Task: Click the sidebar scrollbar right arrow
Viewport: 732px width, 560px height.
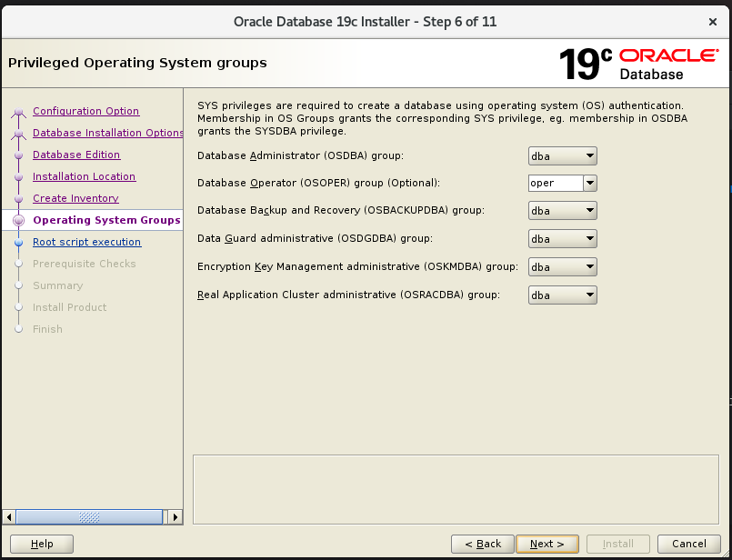Action: (175, 517)
